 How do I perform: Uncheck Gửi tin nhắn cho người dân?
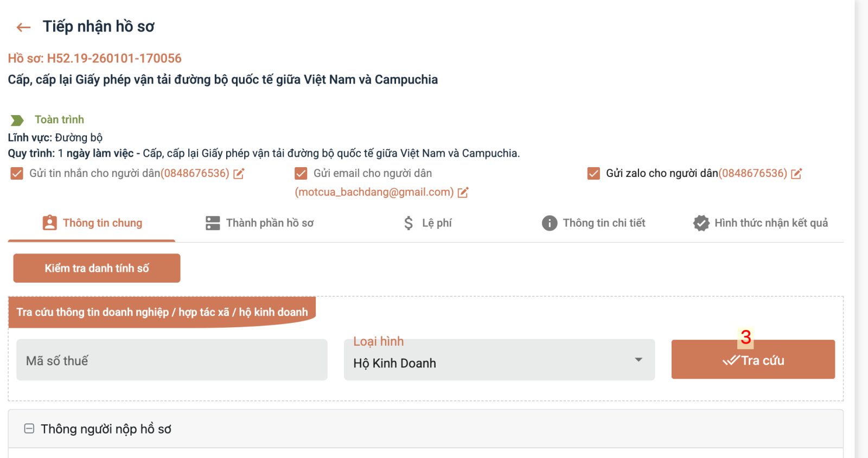[x=17, y=174]
